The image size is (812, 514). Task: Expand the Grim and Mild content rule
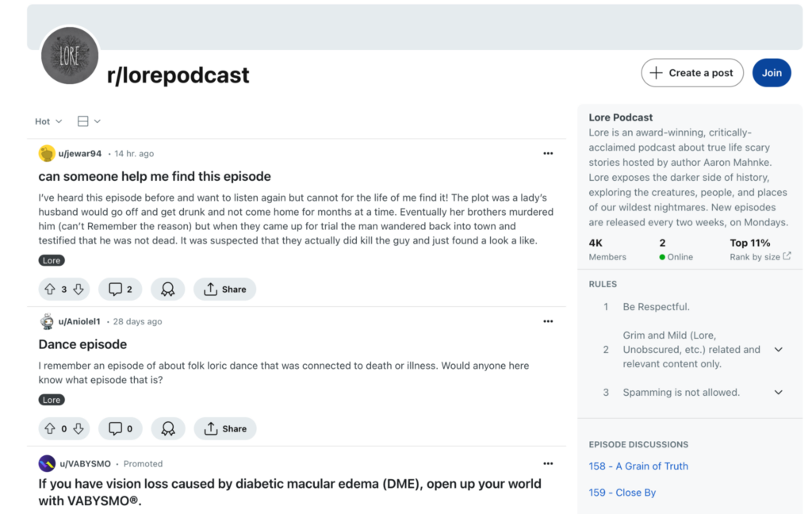tap(778, 350)
